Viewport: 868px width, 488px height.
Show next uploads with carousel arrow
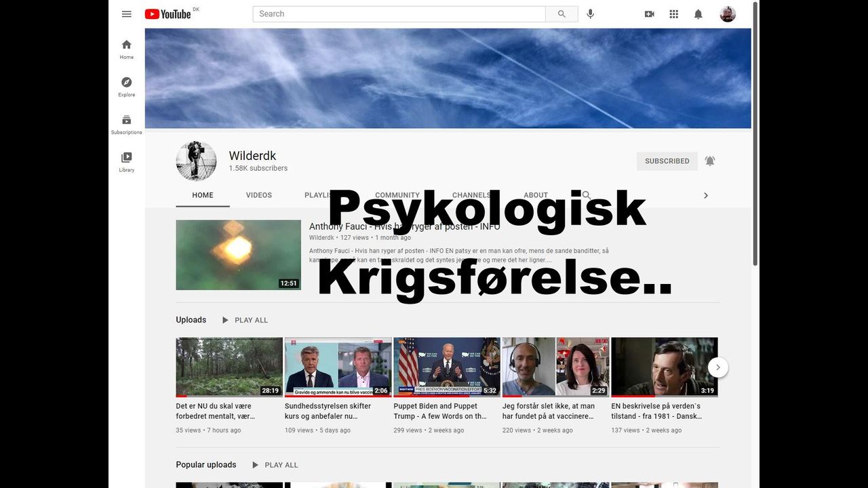[717, 367]
